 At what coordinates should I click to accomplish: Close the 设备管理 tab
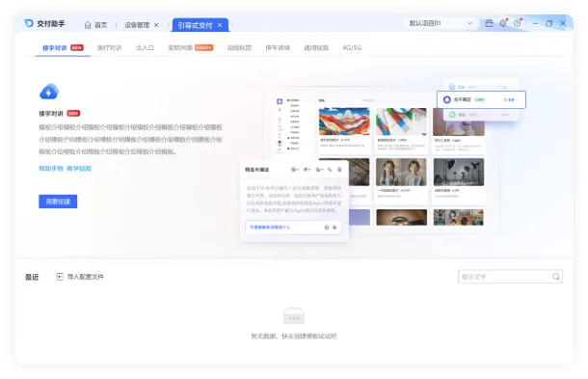pyautogui.click(x=156, y=25)
